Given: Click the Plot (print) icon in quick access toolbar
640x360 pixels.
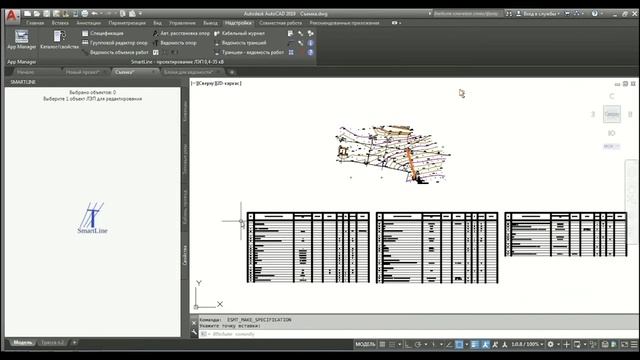Looking at the screenshot, I should tap(85, 13).
